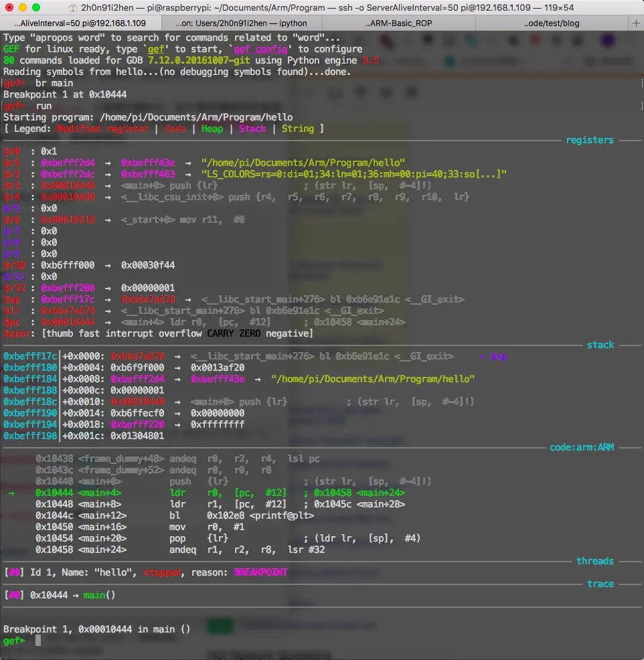This screenshot has width=644, height=660.
Task: Click the CARRY flag in $cpsr row
Action: (220, 333)
